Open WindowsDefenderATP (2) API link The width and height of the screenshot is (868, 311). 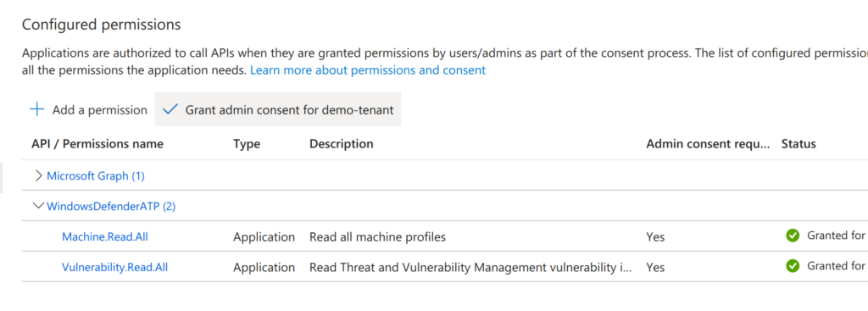[x=111, y=207]
